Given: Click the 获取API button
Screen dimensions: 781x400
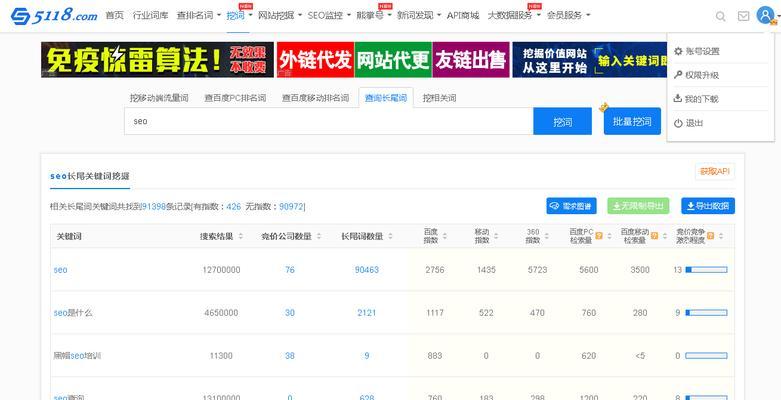Looking at the screenshot, I should (x=715, y=171).
